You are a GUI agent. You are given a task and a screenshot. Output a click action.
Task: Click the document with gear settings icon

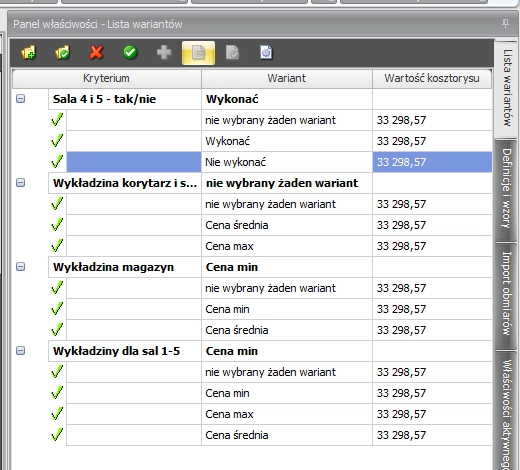266,53
